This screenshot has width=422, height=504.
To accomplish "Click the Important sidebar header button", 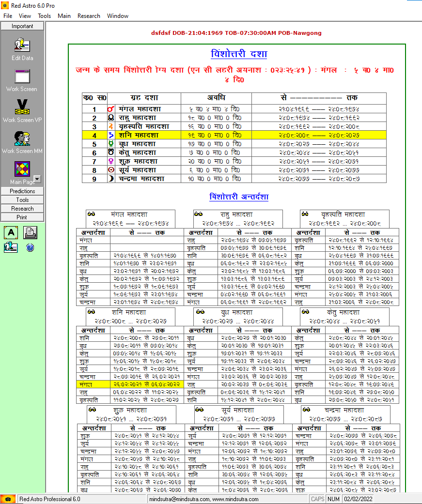I will [x=22, y=26].
